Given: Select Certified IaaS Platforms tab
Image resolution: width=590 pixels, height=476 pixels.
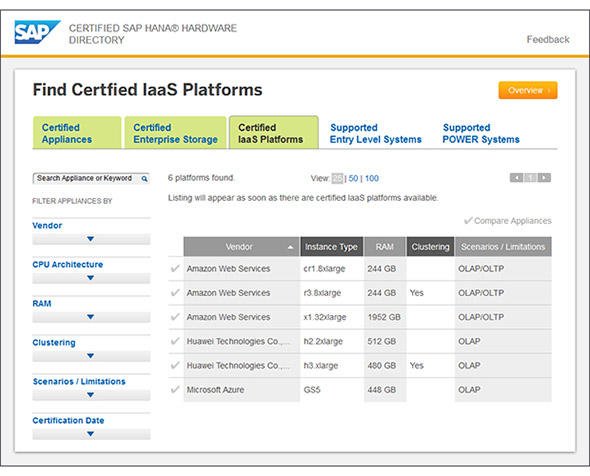Looking at the screenshot, I should coord(274,133).
